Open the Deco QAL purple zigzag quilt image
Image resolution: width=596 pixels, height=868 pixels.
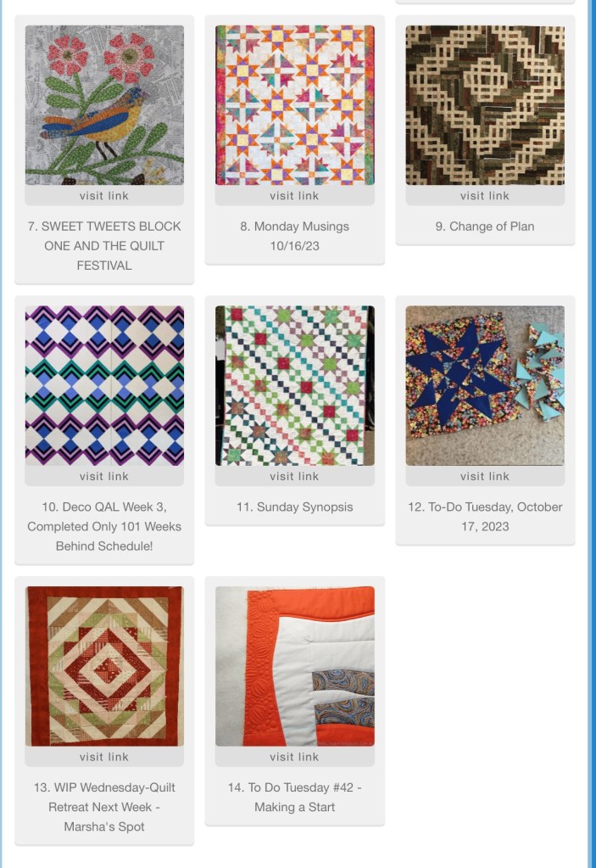click(104, 386)
